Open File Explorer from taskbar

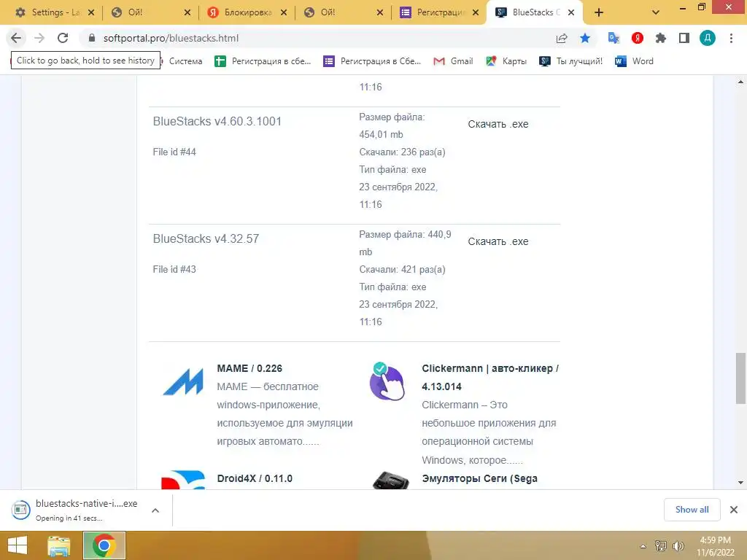59,545
